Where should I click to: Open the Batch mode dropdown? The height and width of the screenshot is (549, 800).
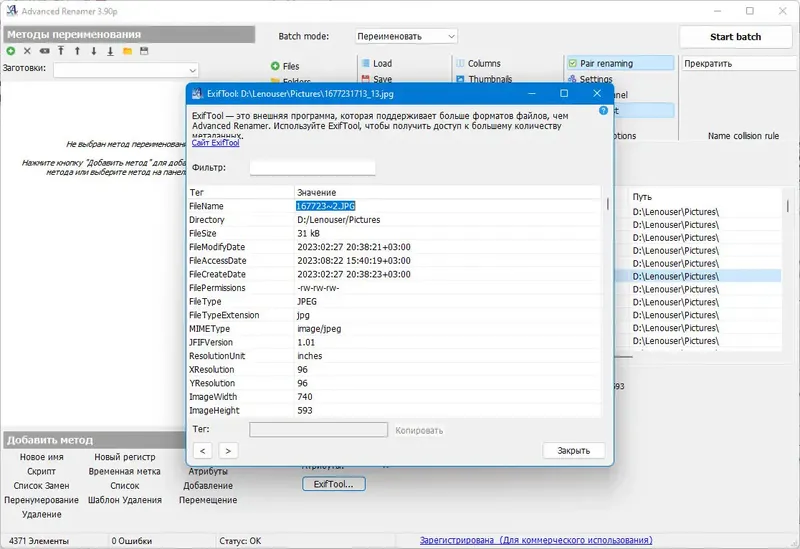(406, 36)
